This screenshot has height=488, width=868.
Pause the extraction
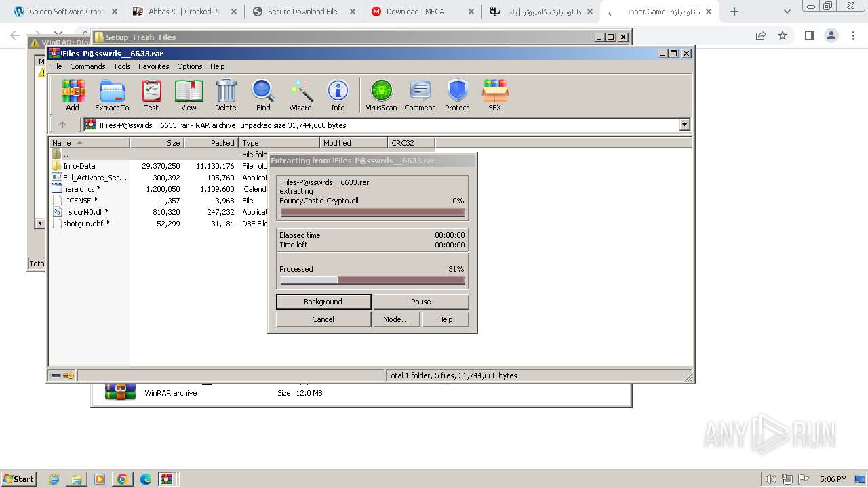[x=421, y=302]
